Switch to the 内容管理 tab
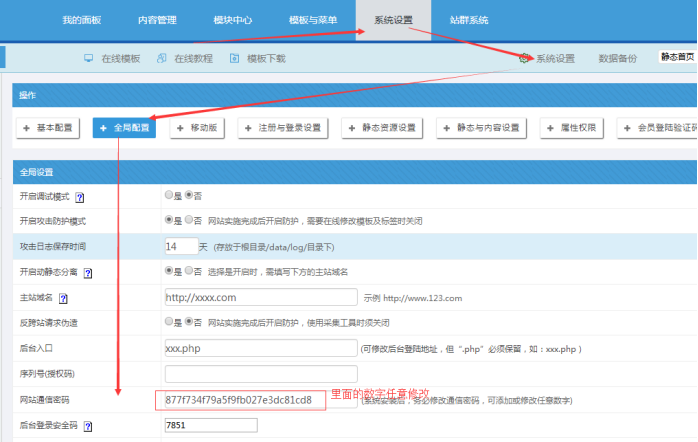698x442 pixels. [158, 20]
